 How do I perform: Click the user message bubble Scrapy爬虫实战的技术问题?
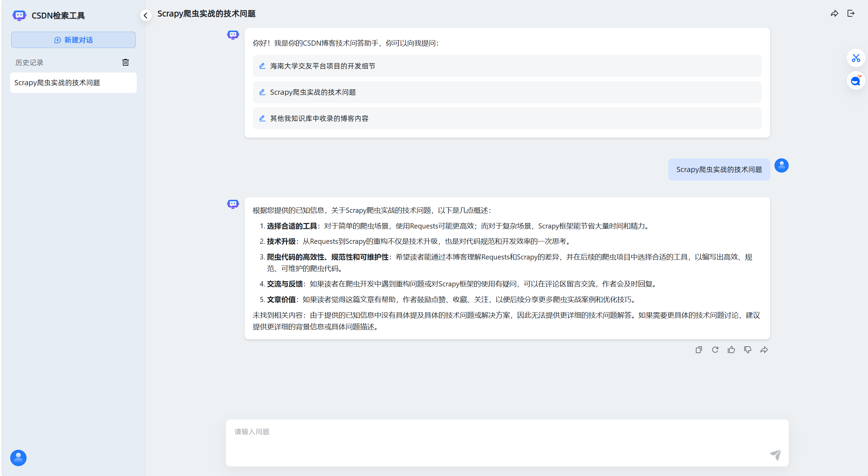coord(719,170)
